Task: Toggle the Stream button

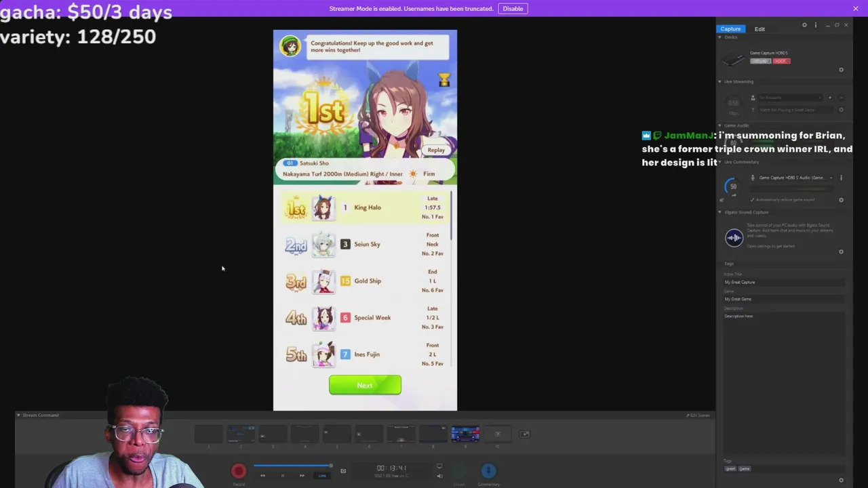Action: point(459,471)
